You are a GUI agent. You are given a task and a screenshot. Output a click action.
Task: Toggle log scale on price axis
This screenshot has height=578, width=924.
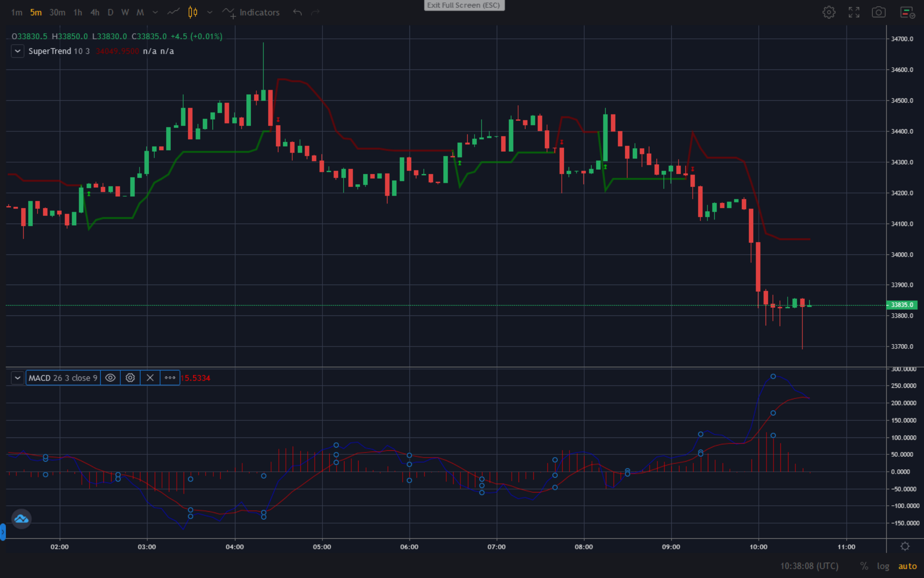coord(883,566)
